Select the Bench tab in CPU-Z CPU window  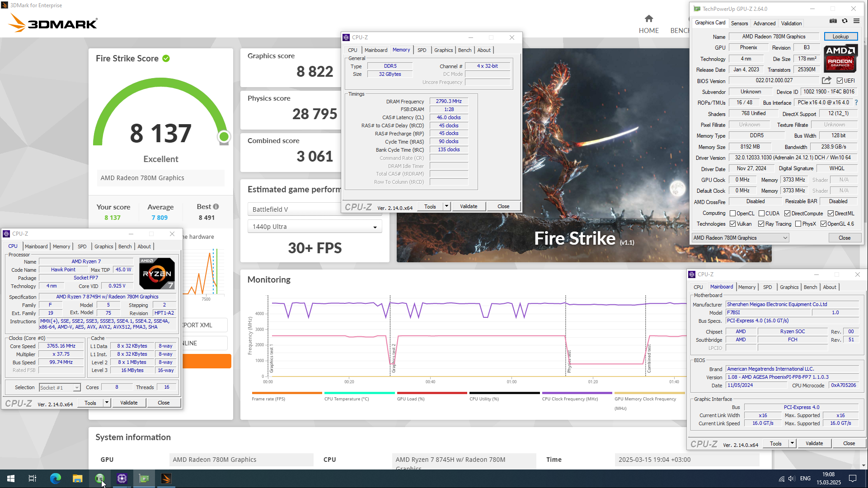(x=125, y=246)
